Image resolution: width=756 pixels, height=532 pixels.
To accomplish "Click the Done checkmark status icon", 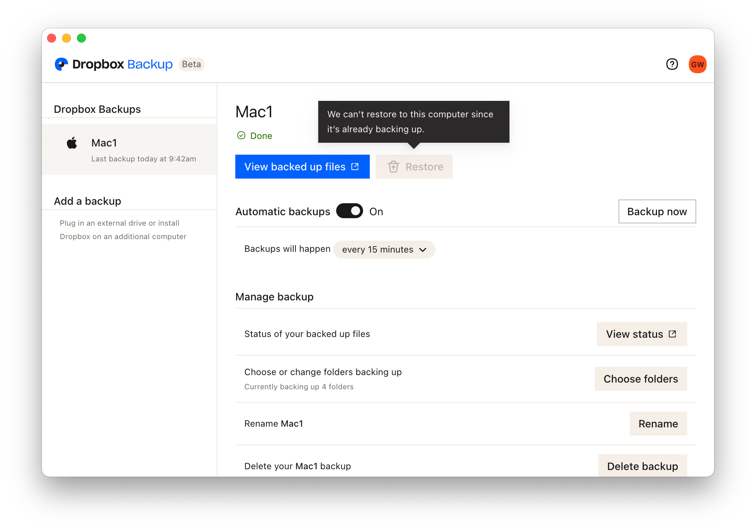I will (x=241, y=135).
